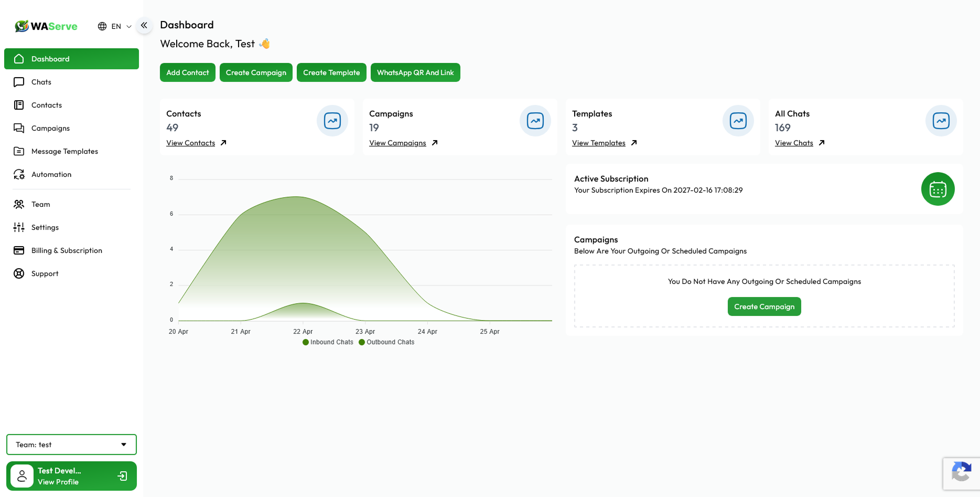Click arrow icon beside View Campaigns
This screenshot has width=980, height=497.
(x=435, y=143)
